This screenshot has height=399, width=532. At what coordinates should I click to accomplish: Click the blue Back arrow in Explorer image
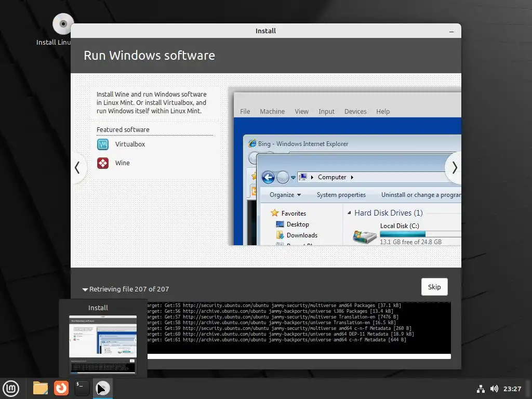tap(268, 177)
